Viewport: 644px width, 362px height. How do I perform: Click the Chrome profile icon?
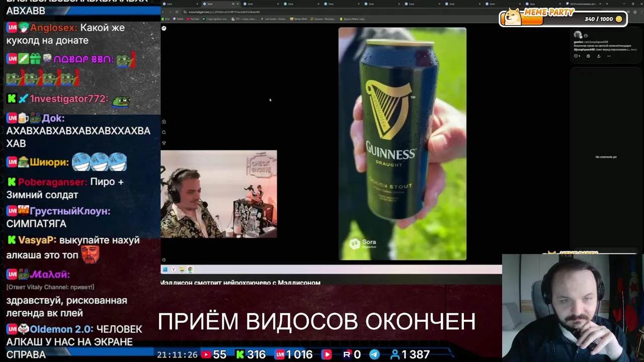[x=635, y=12]
